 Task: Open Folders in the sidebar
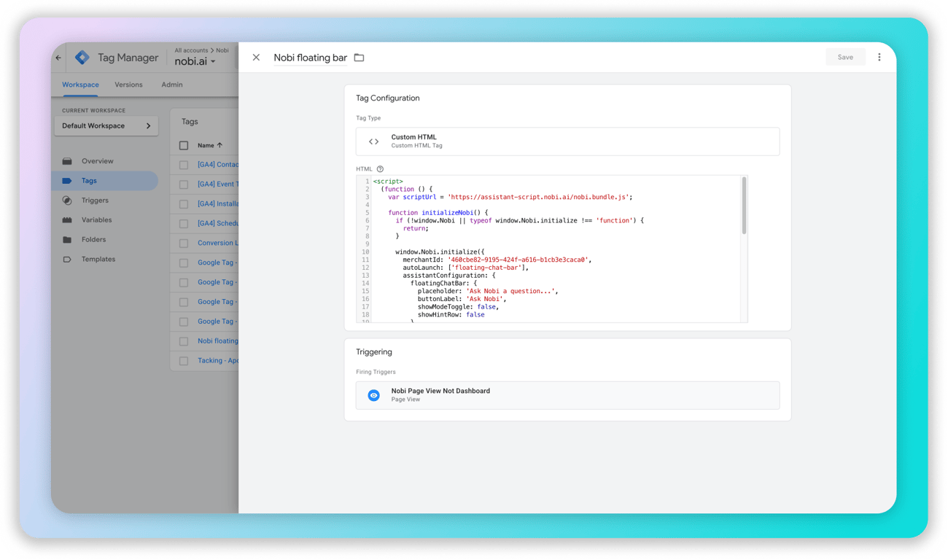point(93,240)
